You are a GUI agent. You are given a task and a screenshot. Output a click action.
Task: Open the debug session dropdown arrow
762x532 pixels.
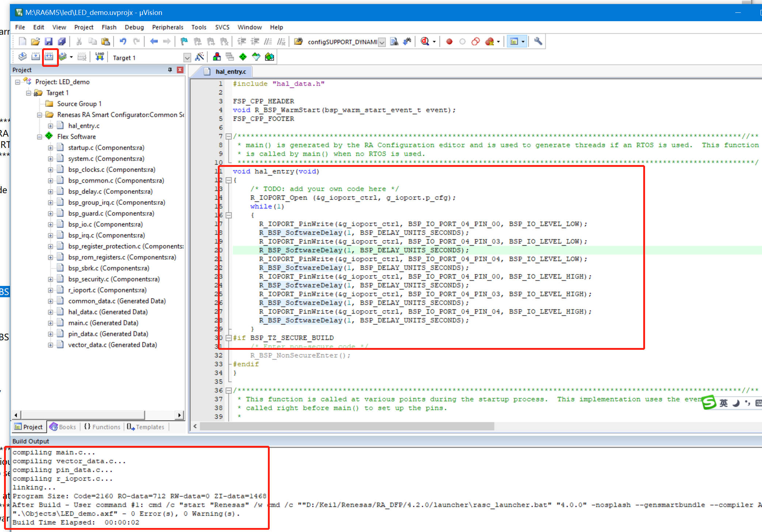434,42
